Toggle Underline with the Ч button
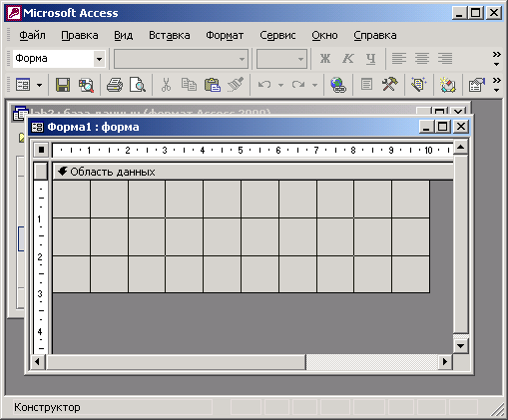This screenshot has height=420, width=508. (370, 59)
